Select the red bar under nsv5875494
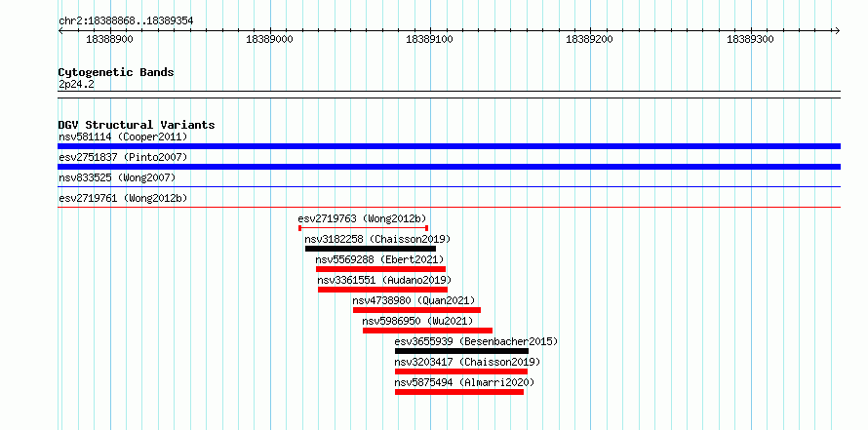868x430 pixels. [x=459, y=392]
